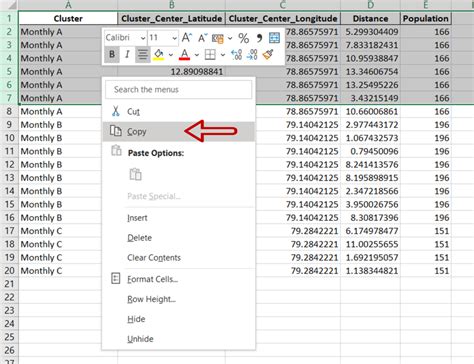Image resolution: width=474 pixels, height=364 pixels.
Task: Select row 8 header
Action: click(x=9, y=111)
